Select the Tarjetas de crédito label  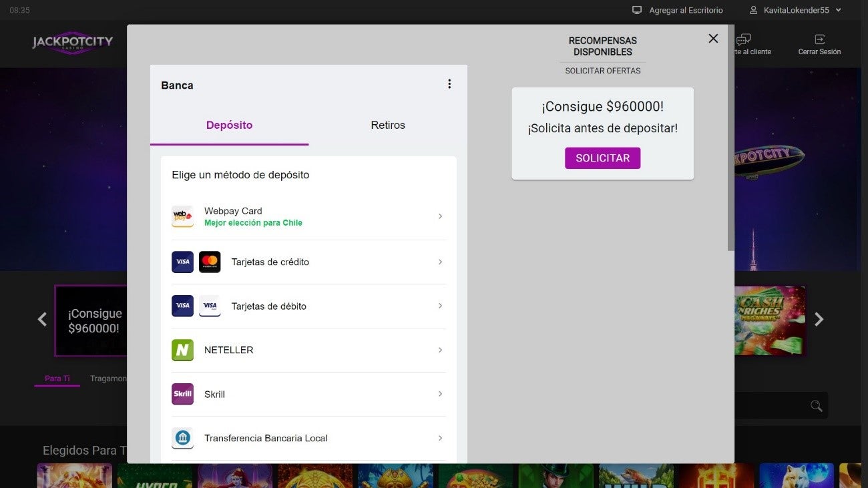270,262
